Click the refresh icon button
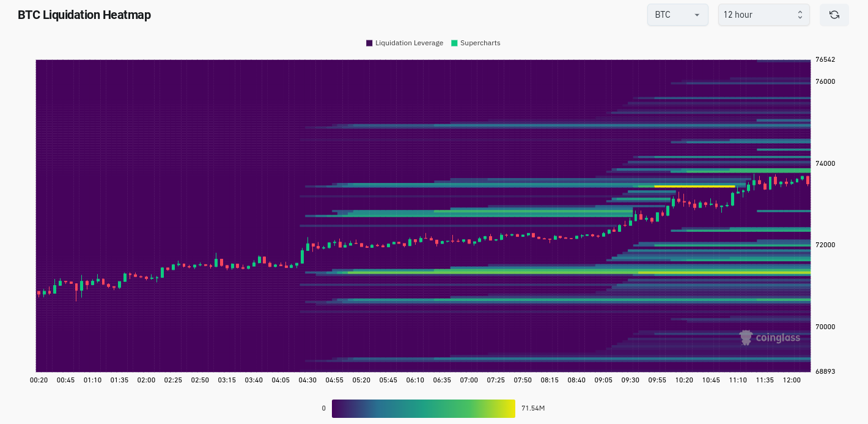Screen dimensions: 868x424 click(x=834, y=15)
